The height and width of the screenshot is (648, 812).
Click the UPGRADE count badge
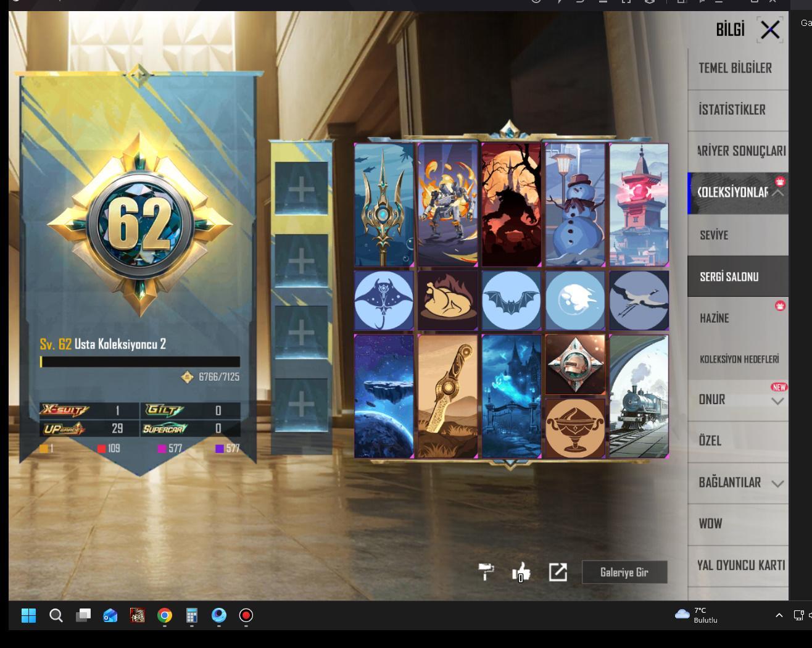point(89,428)
